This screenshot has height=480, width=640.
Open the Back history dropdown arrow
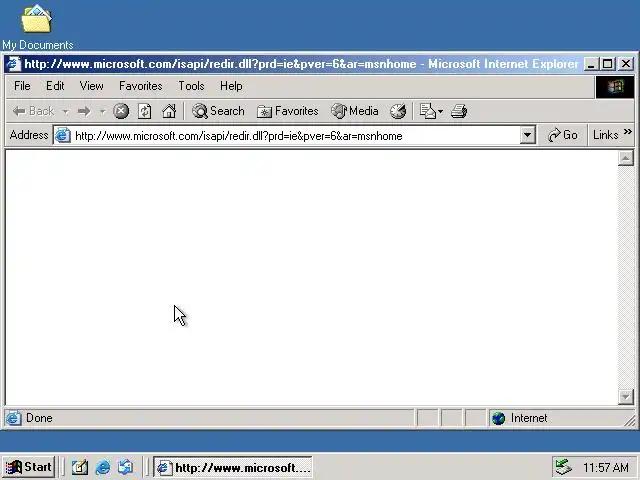coord(65,111)
